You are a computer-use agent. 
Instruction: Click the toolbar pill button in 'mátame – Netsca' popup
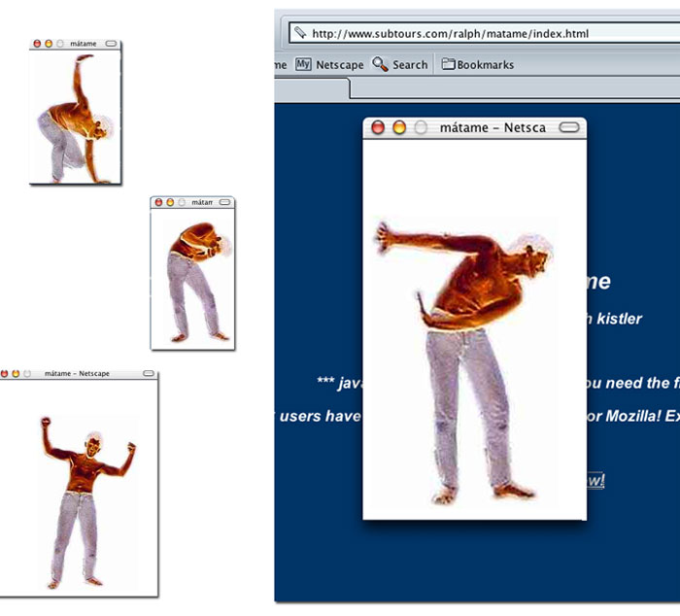coord(569,127)
